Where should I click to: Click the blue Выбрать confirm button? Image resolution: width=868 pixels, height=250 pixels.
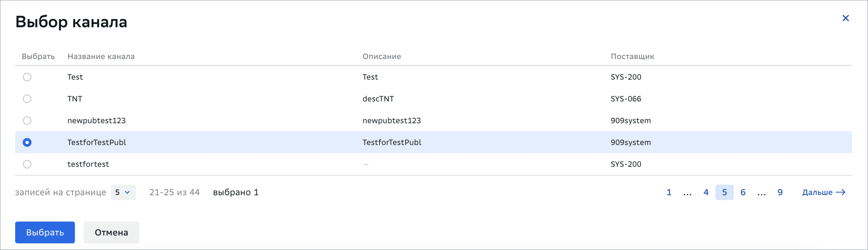(45, 232)
